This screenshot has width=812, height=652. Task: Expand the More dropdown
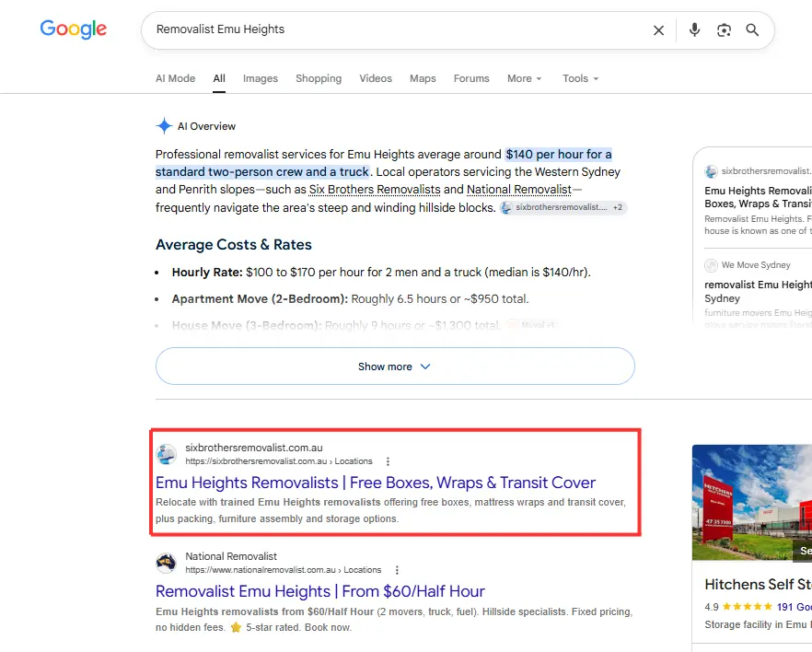pyautogui.click(x=524, y=78)
